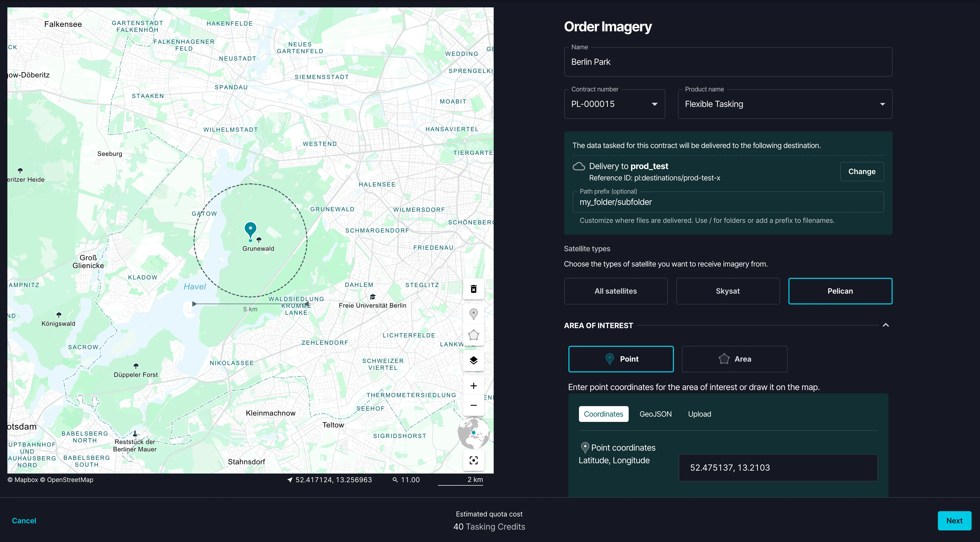The height and width of the screenshot is (542, 980).
Task: Click the delete geometry trash icon on map
Action: tap(473, 289)
